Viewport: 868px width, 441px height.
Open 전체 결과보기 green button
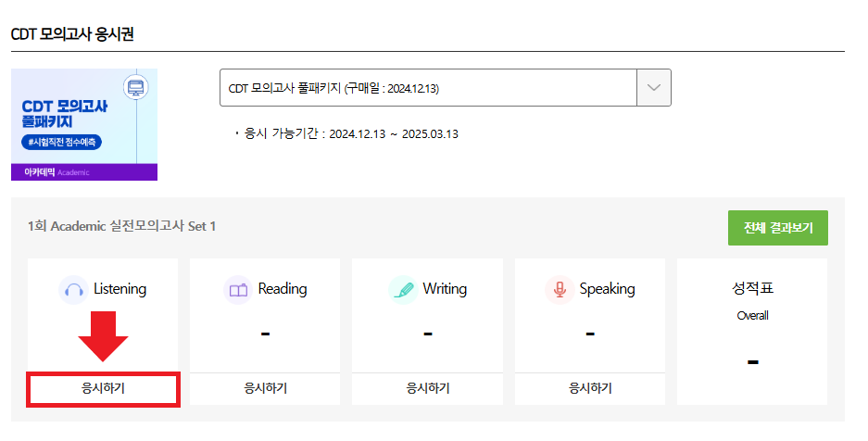tap(778, 227)
